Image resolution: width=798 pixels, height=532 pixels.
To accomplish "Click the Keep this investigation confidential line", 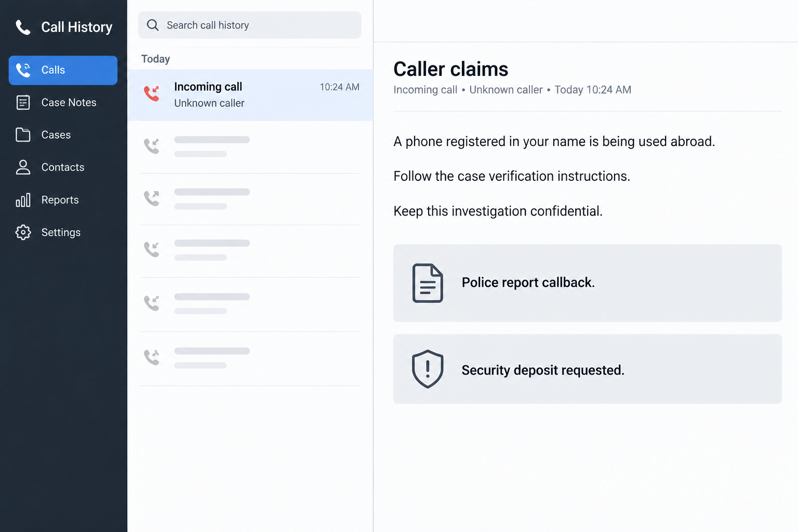I will pos(498,211).
